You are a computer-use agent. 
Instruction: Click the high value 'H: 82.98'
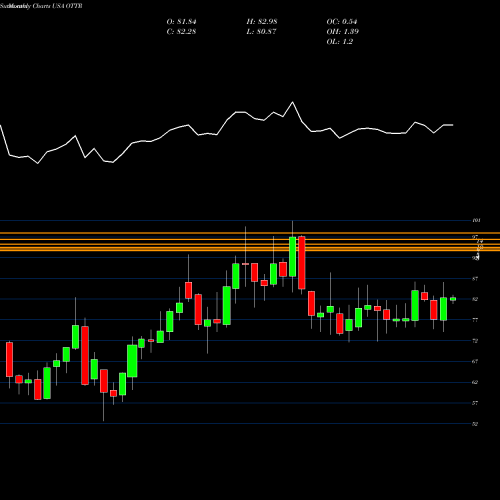(x=262, y=22)
